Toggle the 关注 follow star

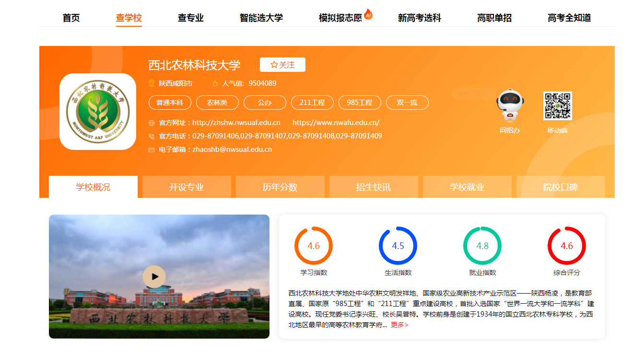(x=282, y=65)
